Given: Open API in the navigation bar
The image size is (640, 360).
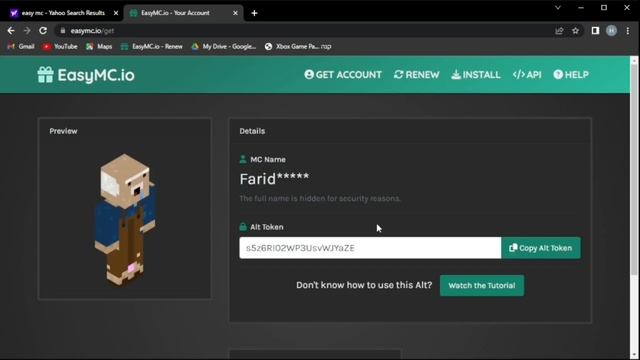Looking at the screenshot, I should (x=527, y=75).
